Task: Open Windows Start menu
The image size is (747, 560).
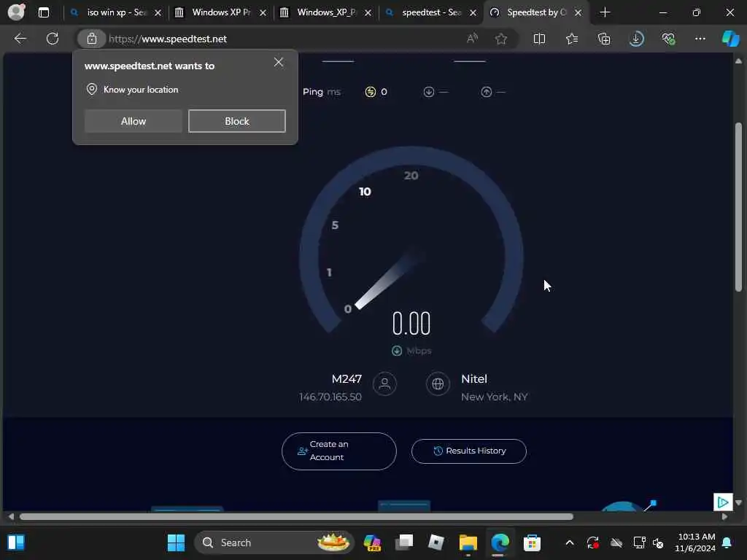Action: [x=176, y=542]
